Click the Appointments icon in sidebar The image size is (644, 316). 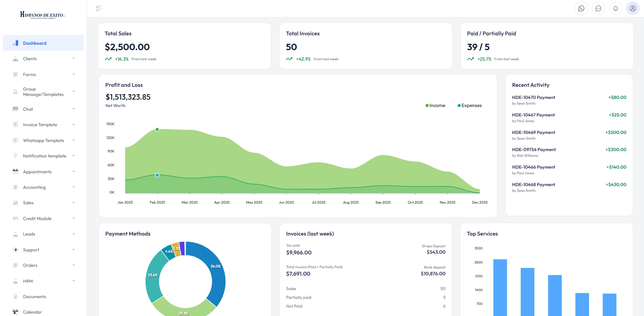point(16,172)
